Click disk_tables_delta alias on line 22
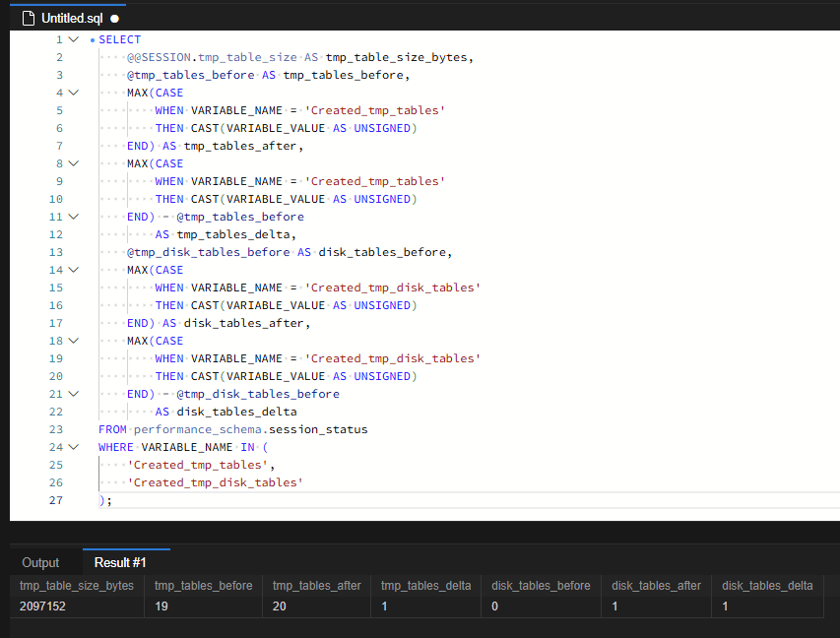840x638 pixels. [236, 412]
